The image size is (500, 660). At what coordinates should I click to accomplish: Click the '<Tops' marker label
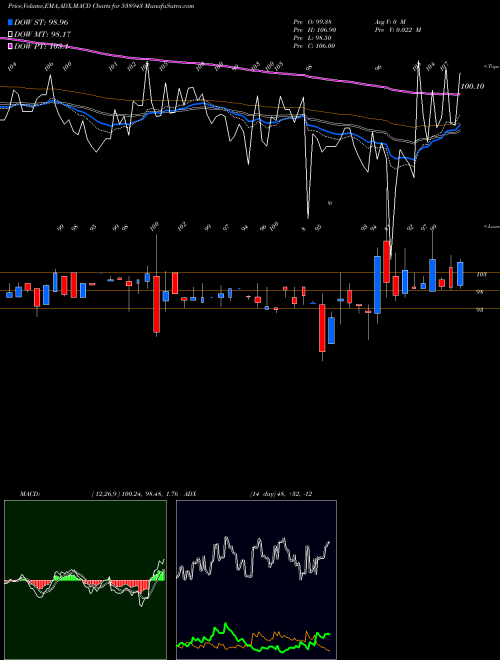(491, 67)
